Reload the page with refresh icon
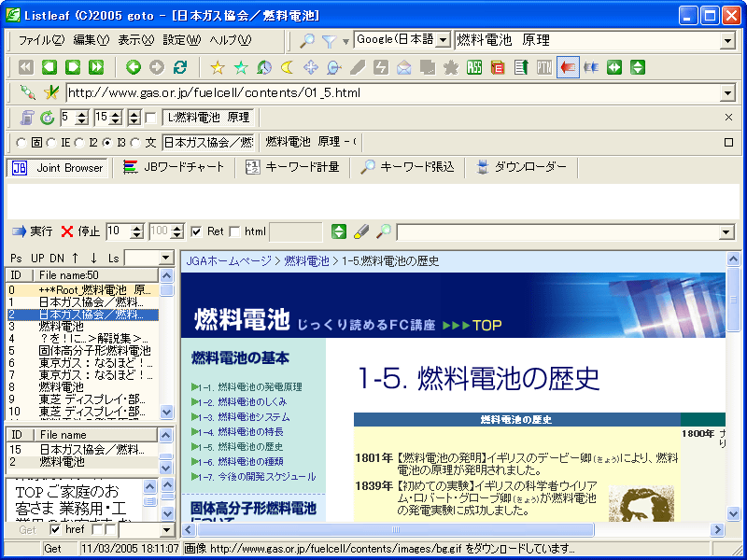 180,67
